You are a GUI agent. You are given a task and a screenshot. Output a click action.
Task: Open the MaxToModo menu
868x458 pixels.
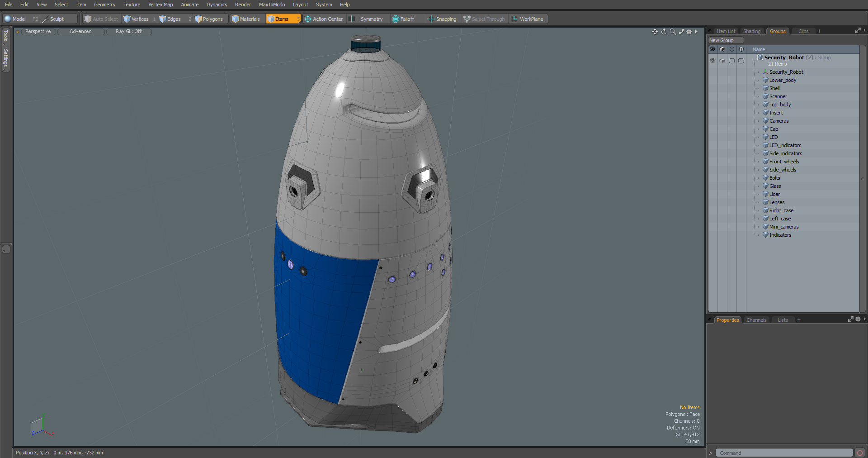[272, 5]
